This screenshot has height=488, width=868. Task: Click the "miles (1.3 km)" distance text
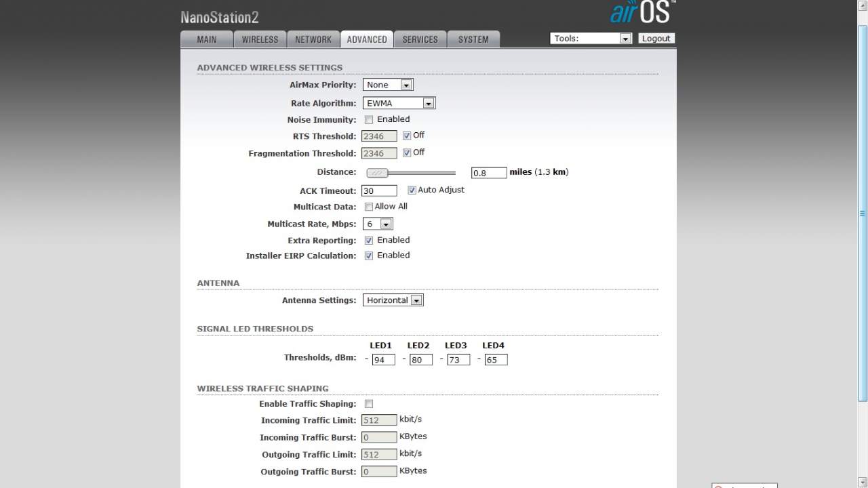pos(539,172)
